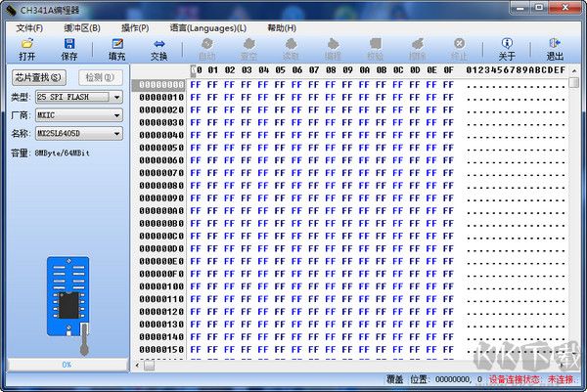
Task: Select address label 000000F0
Action: tap(161, 274)
